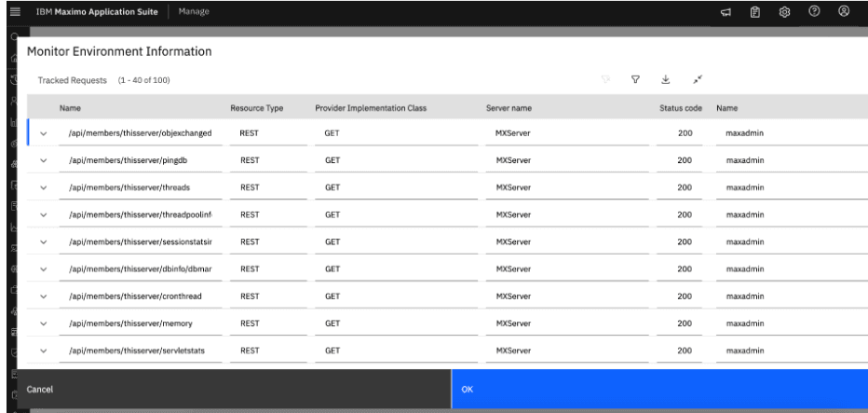This screenshot has height=413, width=868.
Task: Click the Tracked Requests table label
Action: point(72,80)
